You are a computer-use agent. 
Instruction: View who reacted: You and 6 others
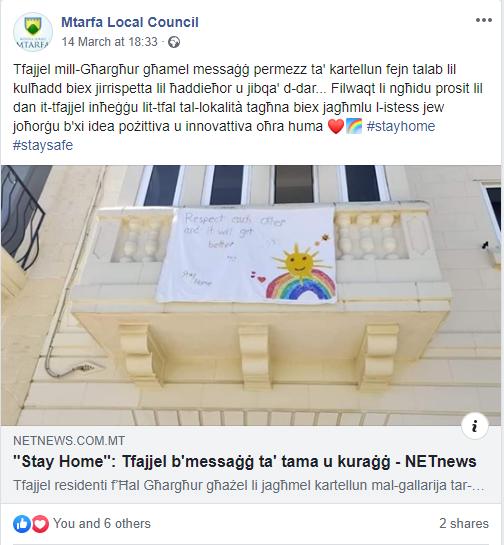[x=102, y=523]
